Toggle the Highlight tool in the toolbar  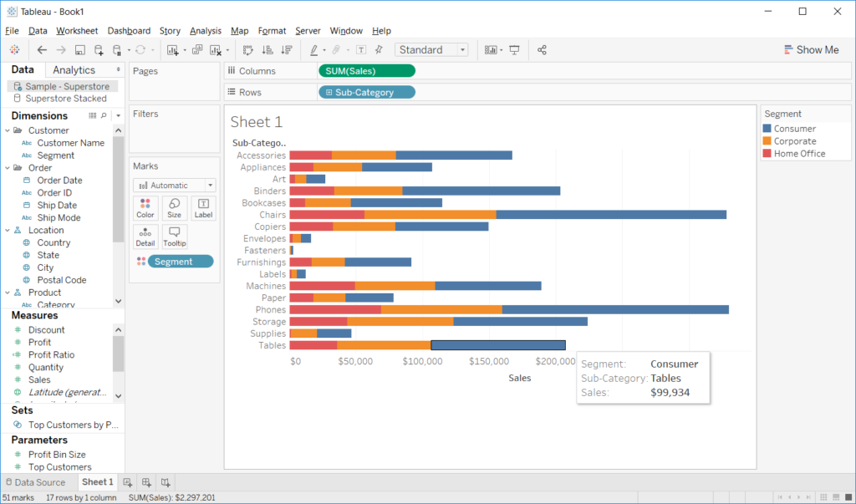coord(313,49)
